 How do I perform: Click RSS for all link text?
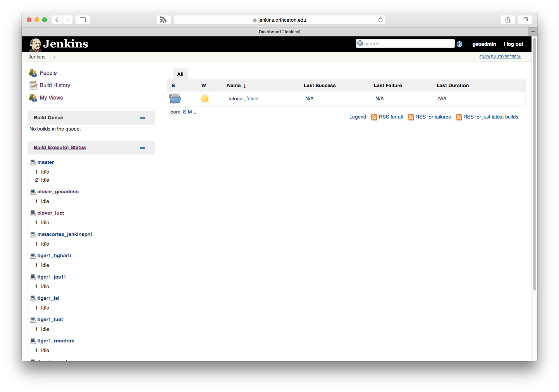point(390,117)
